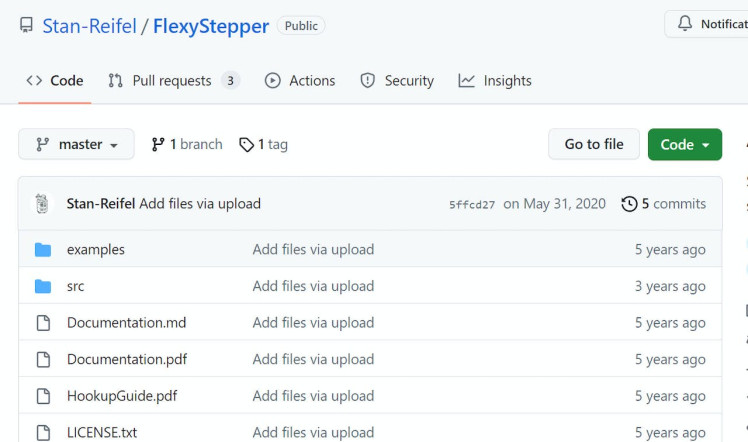Click the examples folder icon
748x442 pixels.
pyautogui.click(x=43, y=250)
